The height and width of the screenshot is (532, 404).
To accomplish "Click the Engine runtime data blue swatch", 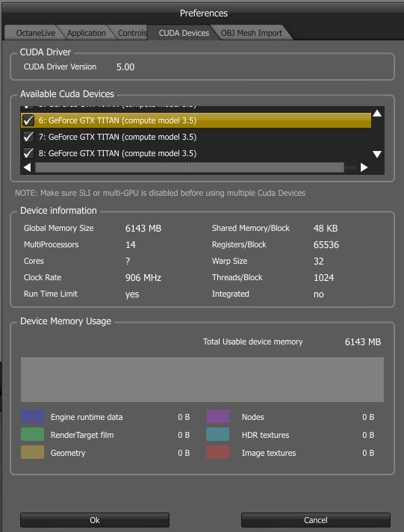I will [33, 417].
